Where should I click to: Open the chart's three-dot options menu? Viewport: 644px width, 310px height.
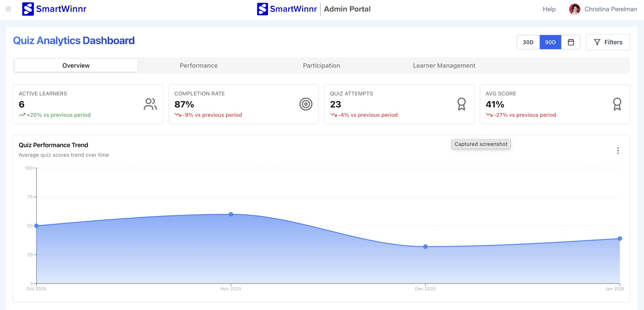(618, 150)
